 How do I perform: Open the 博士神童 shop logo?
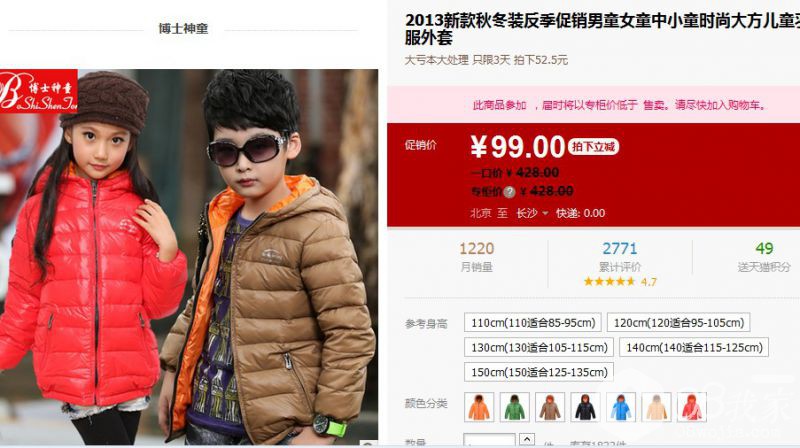click(x=39, y=91)
